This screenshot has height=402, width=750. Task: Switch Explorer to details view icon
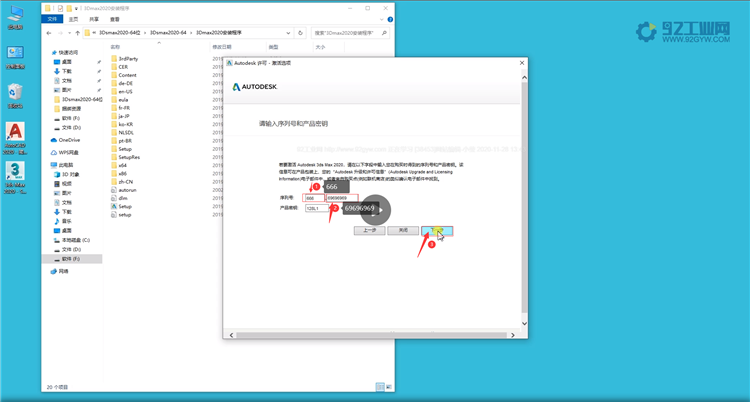click(380, 386)
